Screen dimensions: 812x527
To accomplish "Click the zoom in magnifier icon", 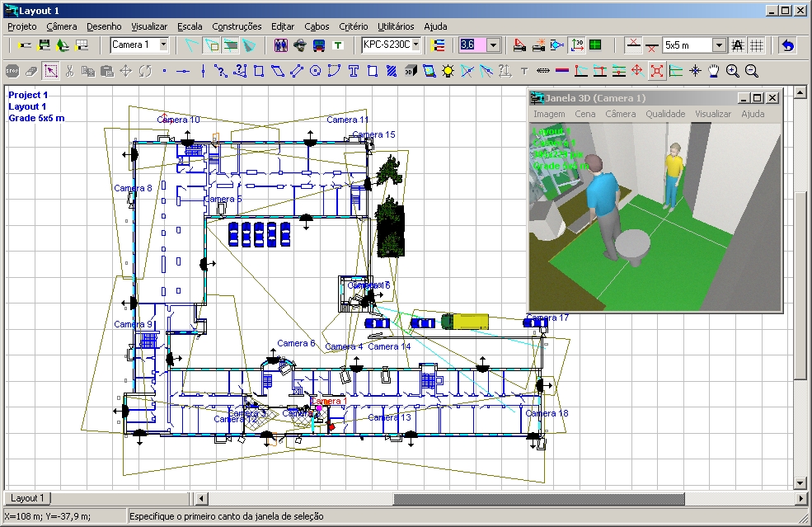I will 732,71.
